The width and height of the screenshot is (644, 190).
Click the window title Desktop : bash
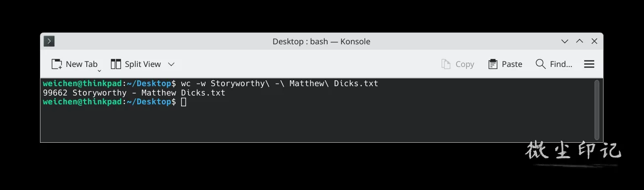[x=300, y=41]
